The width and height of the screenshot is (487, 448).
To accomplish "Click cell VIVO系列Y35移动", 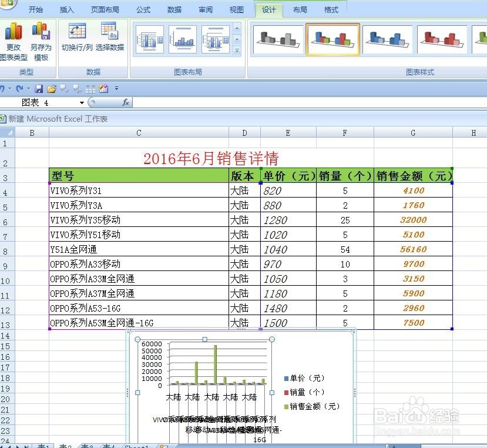I will (x=139, y=220).
